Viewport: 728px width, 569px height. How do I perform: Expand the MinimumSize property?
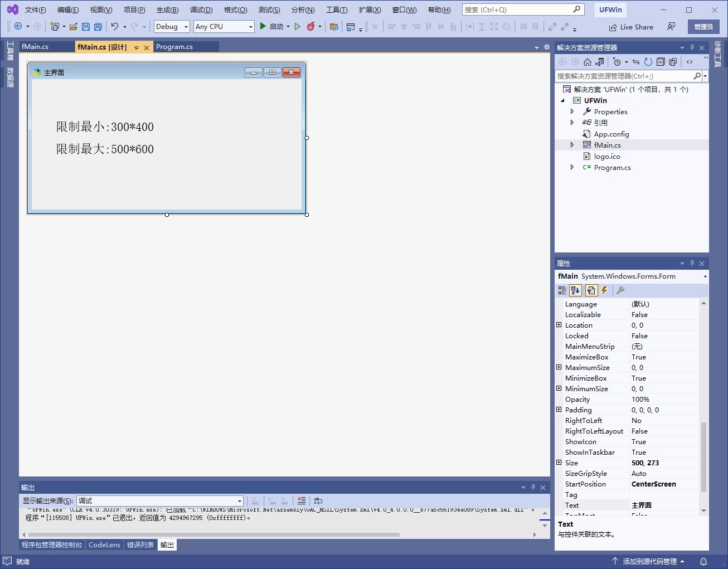click(559, 388)
